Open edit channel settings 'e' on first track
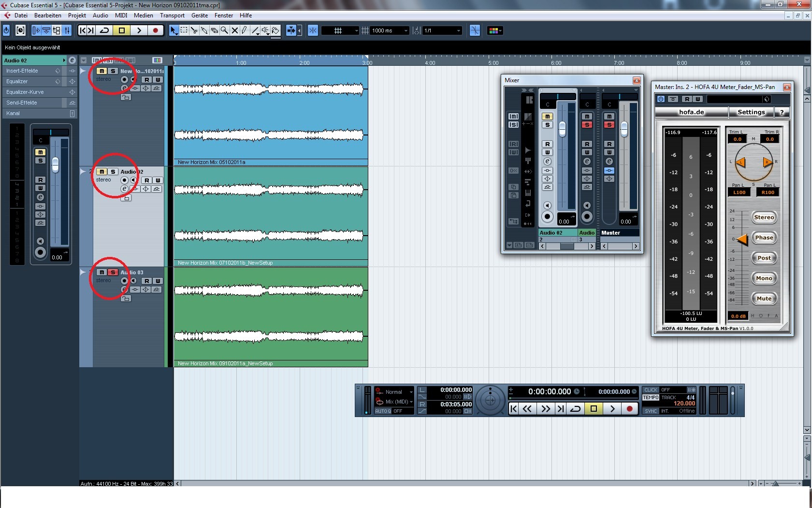This screenshot has height=508, width=812. click(x=124, y=88)
